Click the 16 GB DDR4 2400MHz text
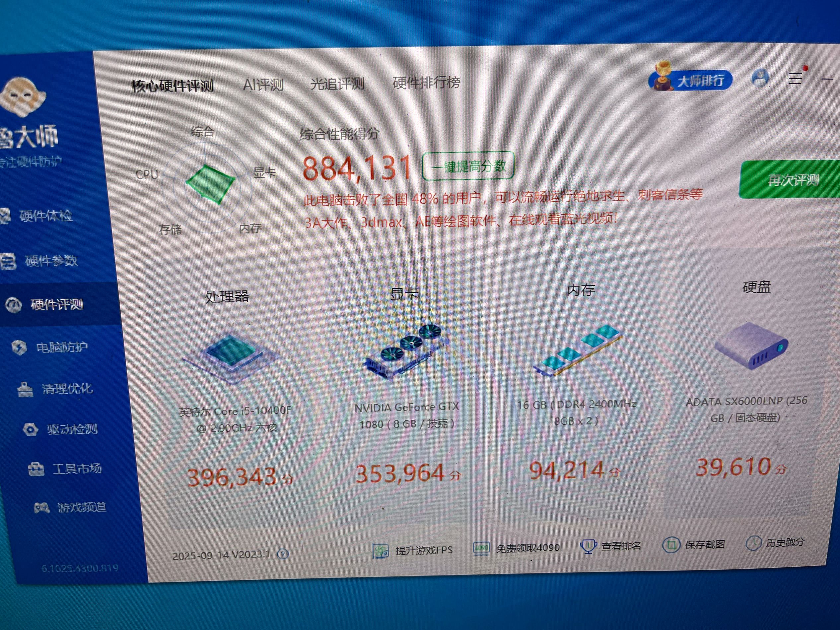840x630 pixels. point(577,412)
